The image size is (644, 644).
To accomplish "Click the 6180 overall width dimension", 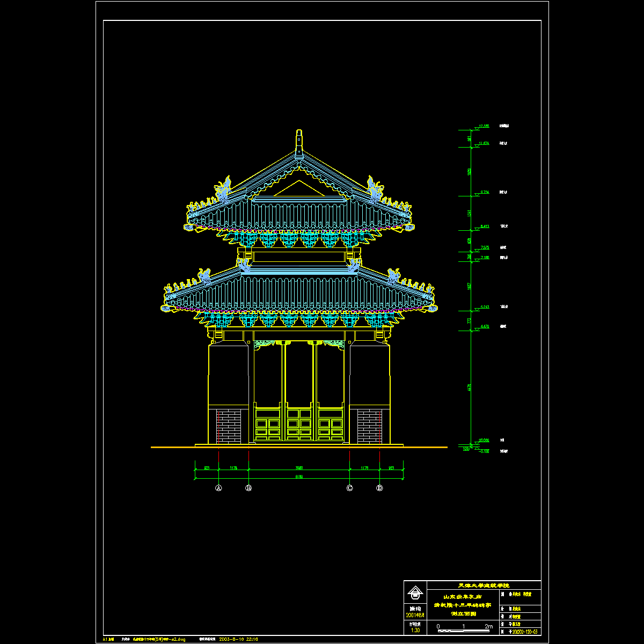I will (x=299, y=477).
